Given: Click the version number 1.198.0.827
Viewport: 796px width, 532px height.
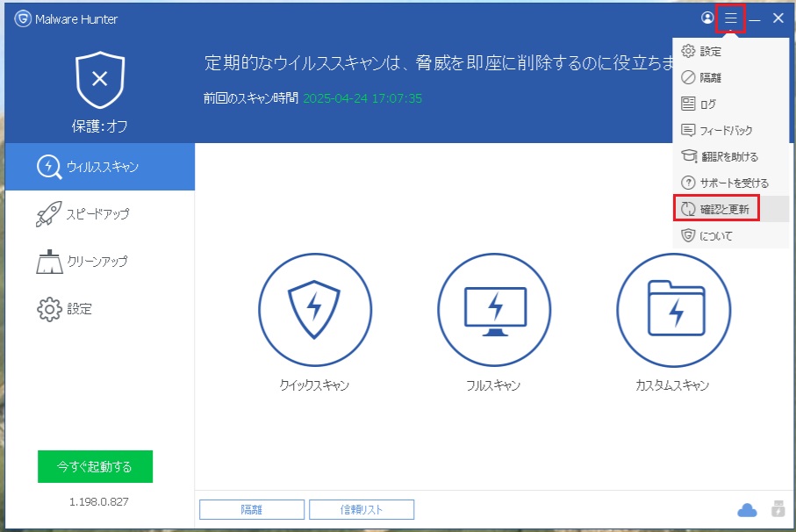Looking at the screenshot, I should tap(99, 501).
